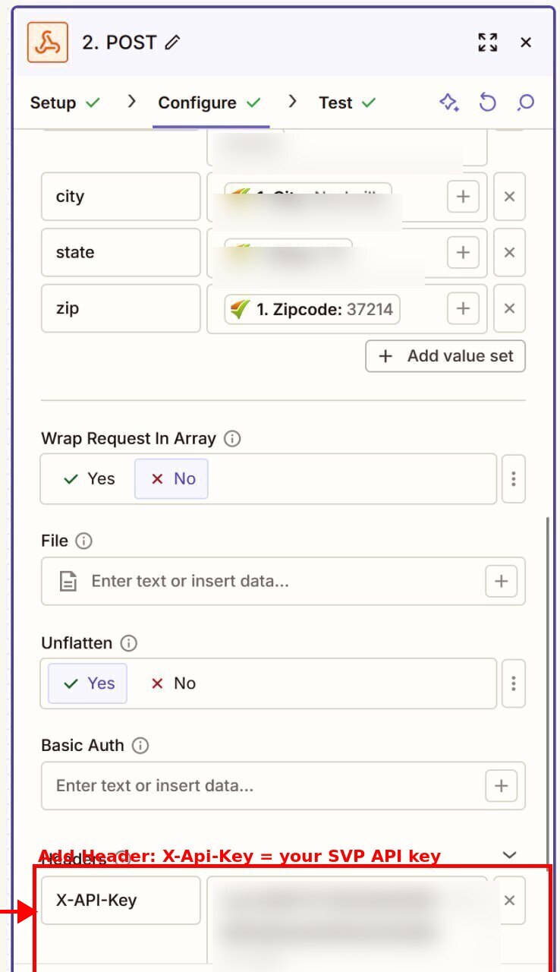560x972 pixels.
Task: Open the options menu beside Wrap Request In Array
Action: click(x=514, y=478)
